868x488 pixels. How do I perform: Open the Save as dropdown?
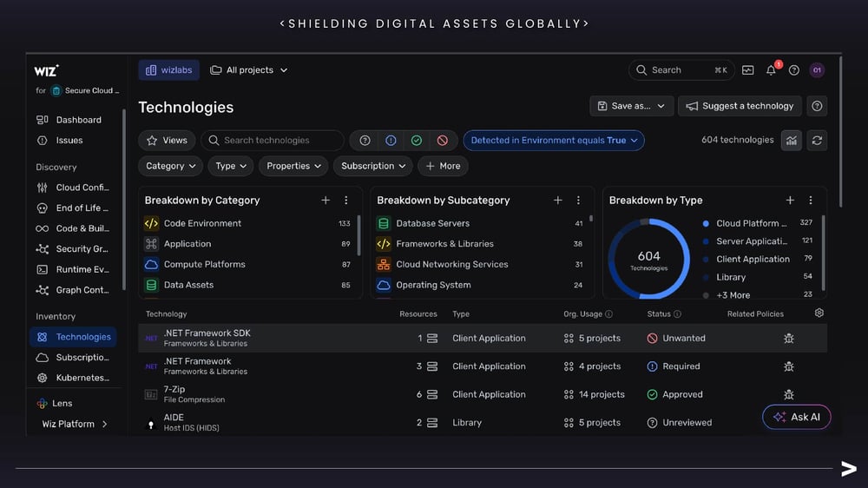coord(631,106)
